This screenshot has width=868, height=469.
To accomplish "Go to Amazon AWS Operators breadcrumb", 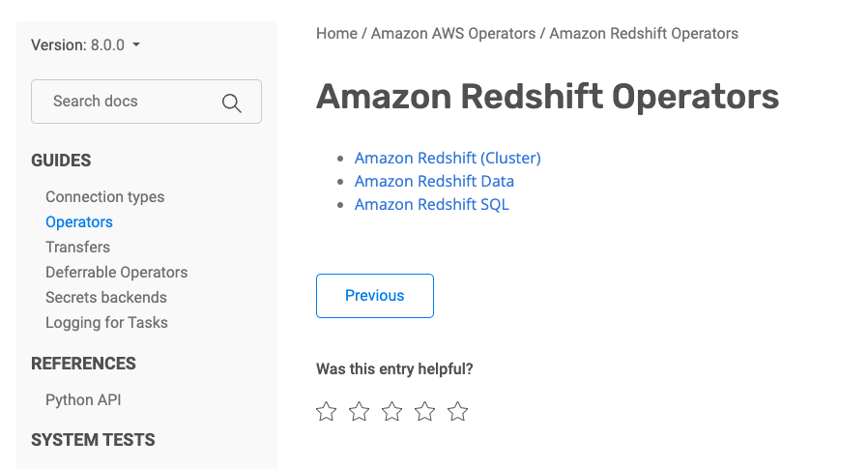I will click(452, 34).
